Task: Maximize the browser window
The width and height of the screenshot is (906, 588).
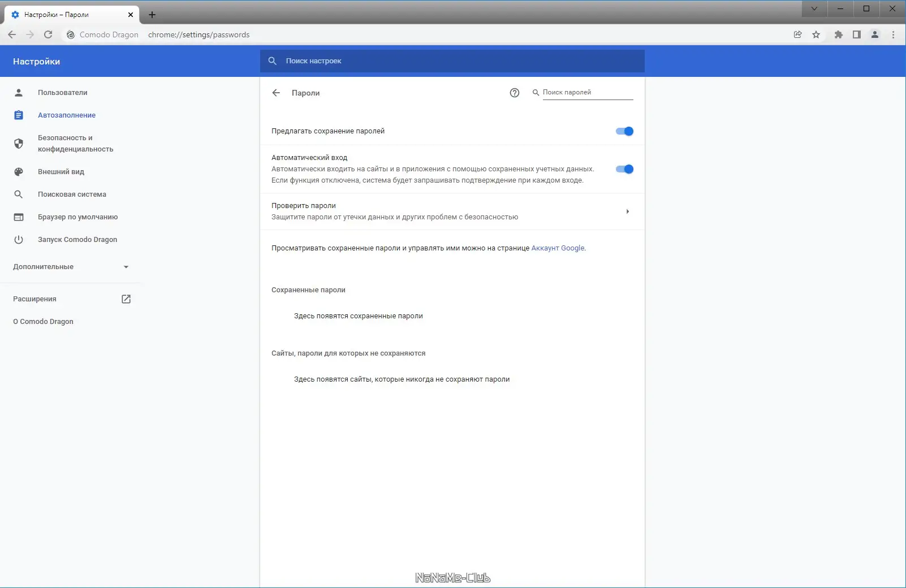Action: coord(866,8)
